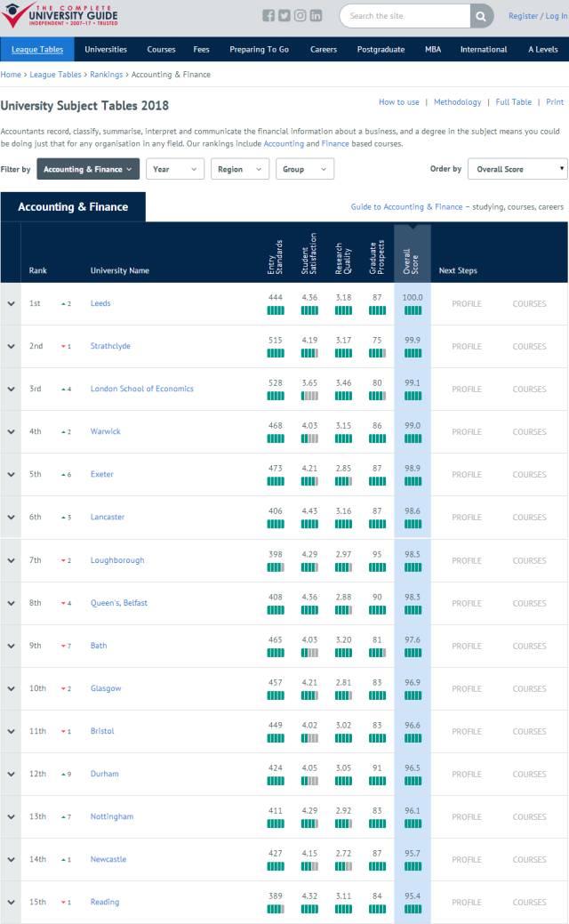Image resolution: width=569 pixels, height=924 pixels.
Task: Open the Accounting & Finance filter dropdown
Action: pyautogui.click(x=88, y=169)
